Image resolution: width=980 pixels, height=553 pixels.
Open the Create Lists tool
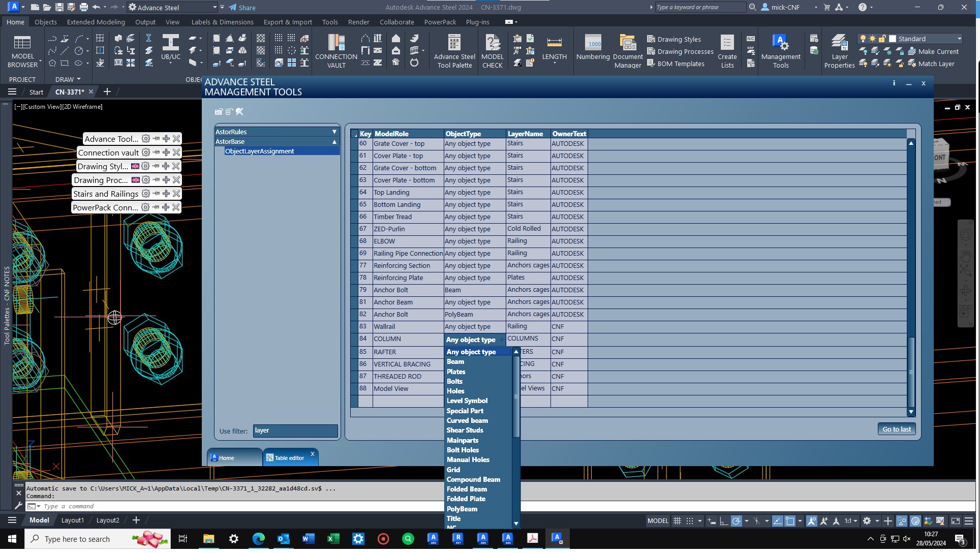click(727, 50)
